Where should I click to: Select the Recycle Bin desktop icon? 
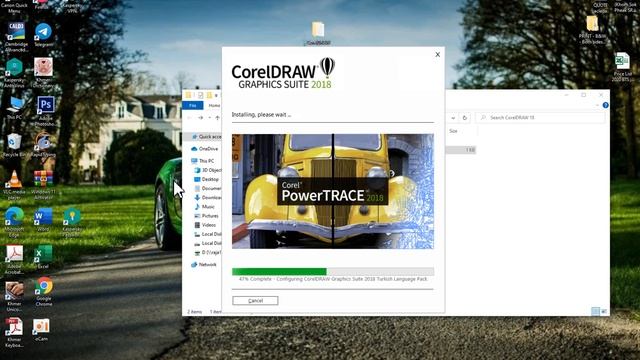point(14,145)
